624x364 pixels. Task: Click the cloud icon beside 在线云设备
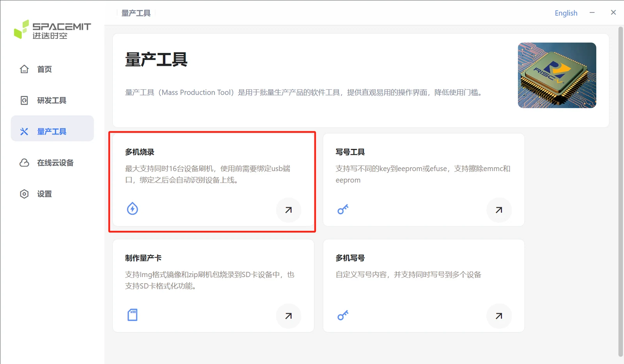(24, 163)
